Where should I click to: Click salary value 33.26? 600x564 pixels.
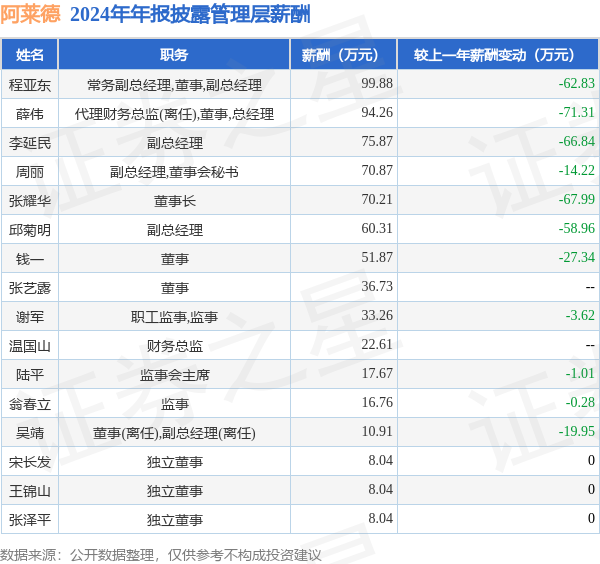coord(377,315)
